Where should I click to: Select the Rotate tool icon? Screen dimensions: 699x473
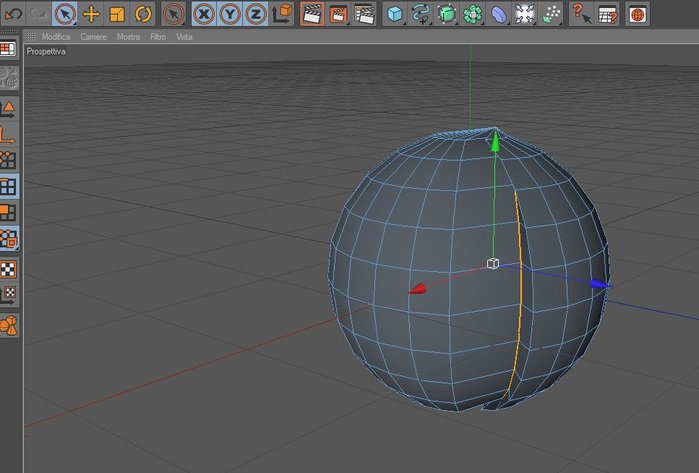coord(143,14)
